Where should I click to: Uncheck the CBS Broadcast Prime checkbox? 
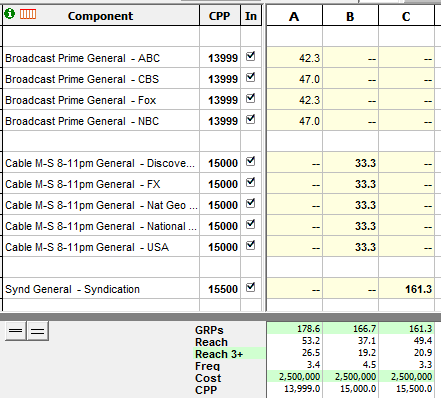point(250,77)
